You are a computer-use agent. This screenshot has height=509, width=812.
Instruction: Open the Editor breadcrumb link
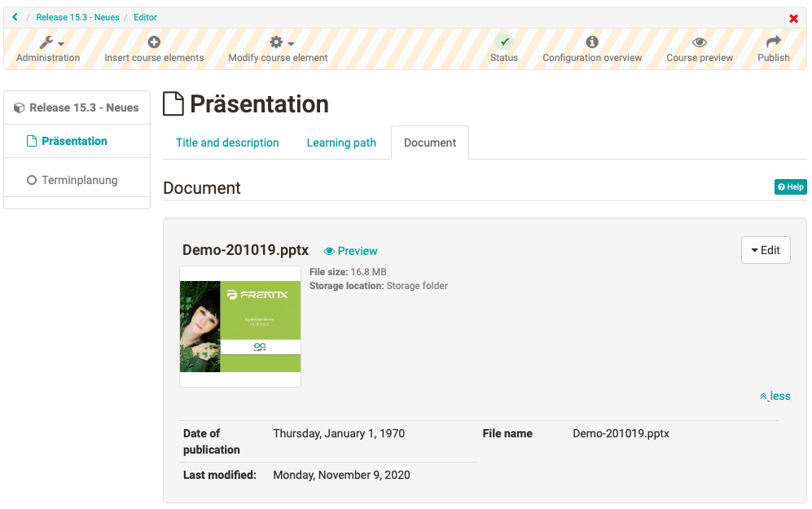click(145, 17)
